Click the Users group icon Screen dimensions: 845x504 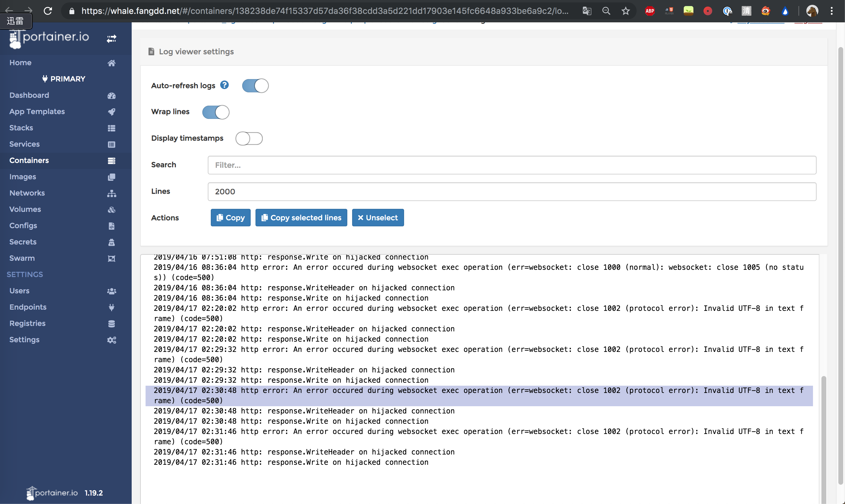pos(112,291)
